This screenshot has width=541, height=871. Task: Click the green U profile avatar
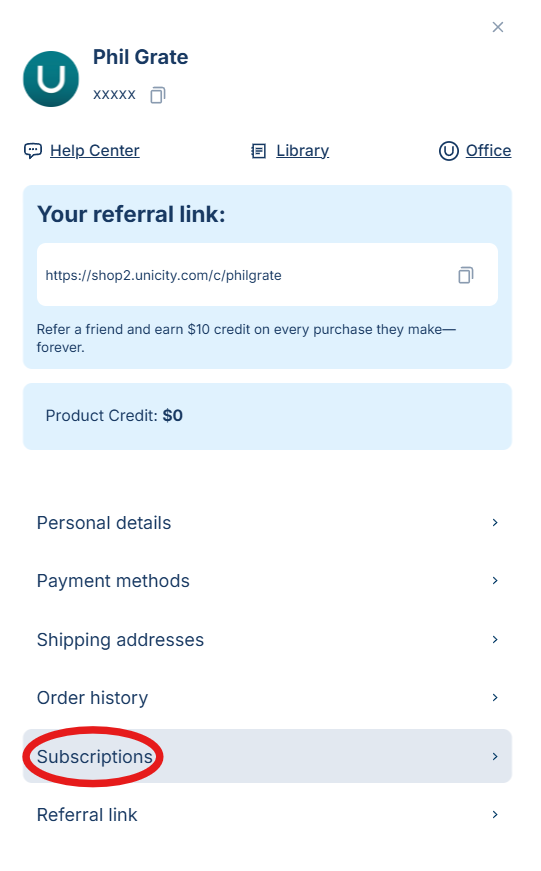(x=51, y=79)
